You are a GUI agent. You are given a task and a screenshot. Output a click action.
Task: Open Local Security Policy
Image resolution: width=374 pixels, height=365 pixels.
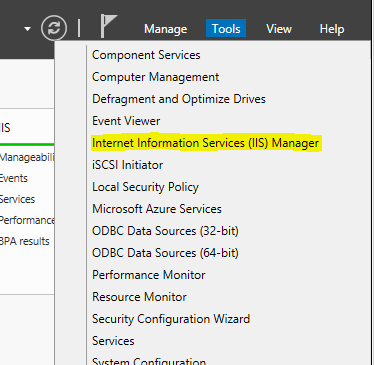[145, 187]
